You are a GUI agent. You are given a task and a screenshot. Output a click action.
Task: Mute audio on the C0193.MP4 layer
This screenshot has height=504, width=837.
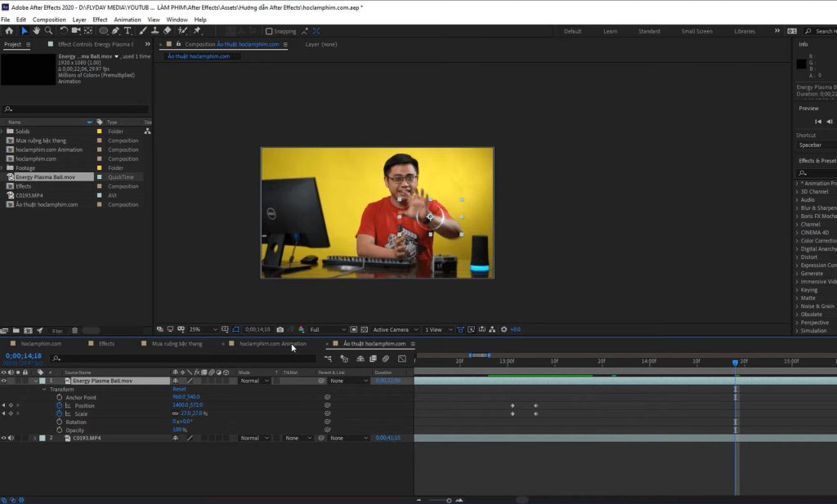point(11,438)
